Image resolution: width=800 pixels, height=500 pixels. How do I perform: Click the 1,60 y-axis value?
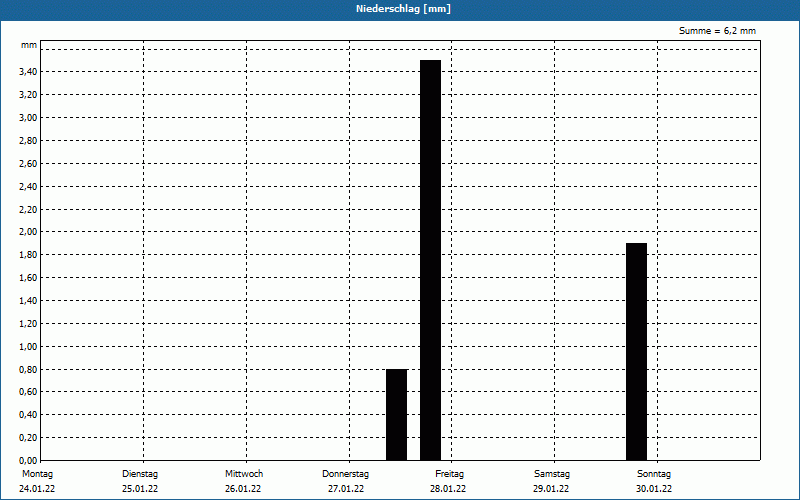(x=28, y=278)
